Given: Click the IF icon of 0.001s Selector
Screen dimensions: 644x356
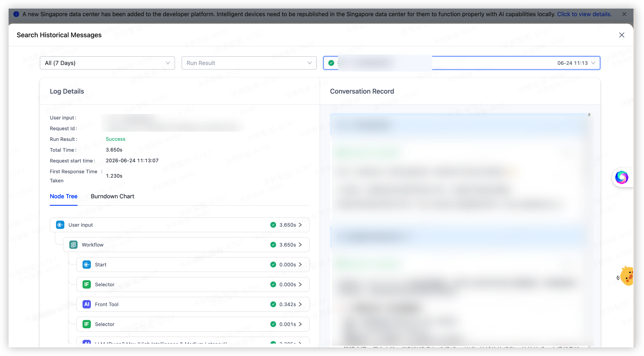Looking at the screenshot, I should [87, 324].
